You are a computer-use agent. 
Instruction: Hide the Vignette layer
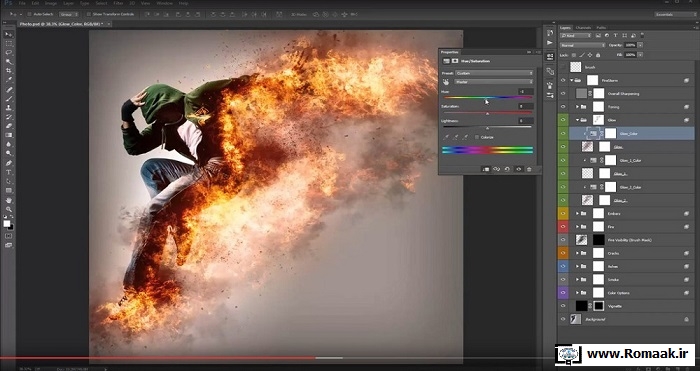(x=563, y=306)
